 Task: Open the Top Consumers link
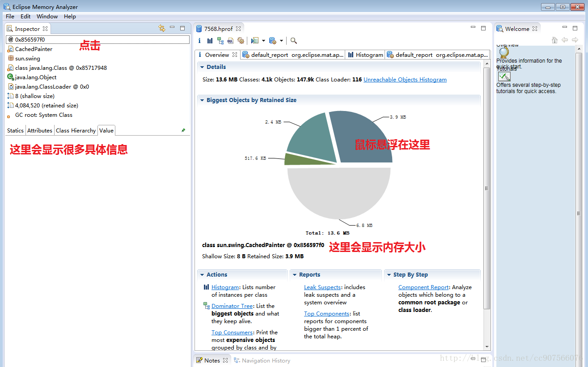click(x=232, y=332)
